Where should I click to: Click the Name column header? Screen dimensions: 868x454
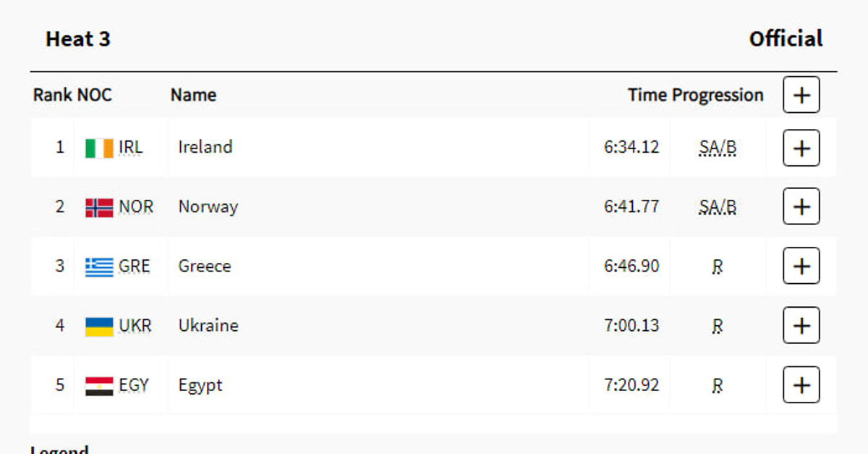193,95
